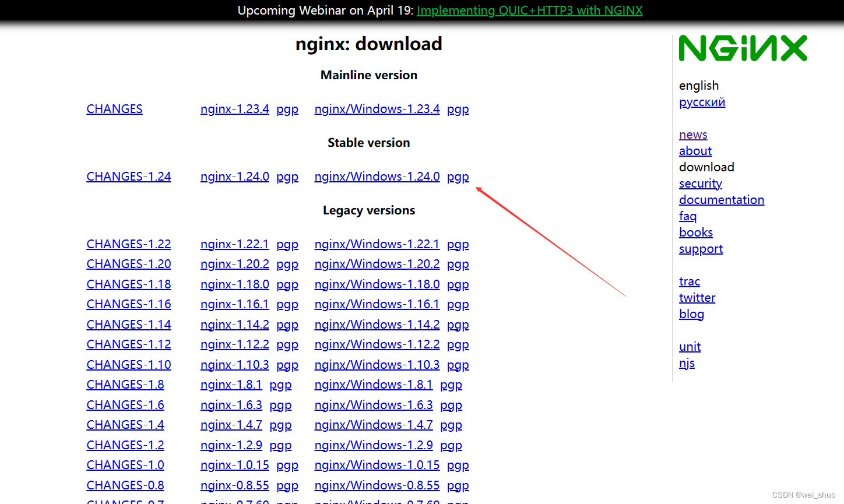The width and height of the screenshot is (844, 504).
Task: Download nginx/Windows-1.10.3
Action: [377, 365]
